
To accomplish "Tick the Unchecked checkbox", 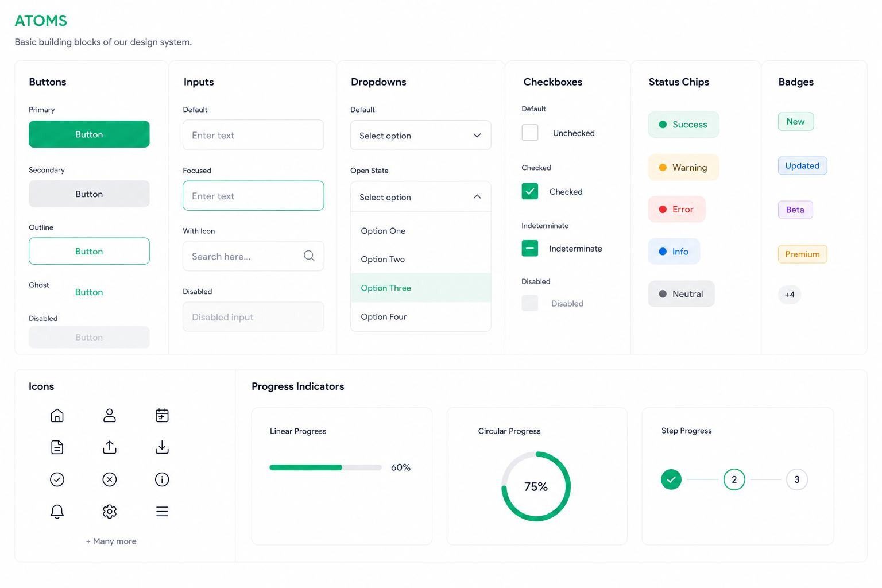I will 529,133.
